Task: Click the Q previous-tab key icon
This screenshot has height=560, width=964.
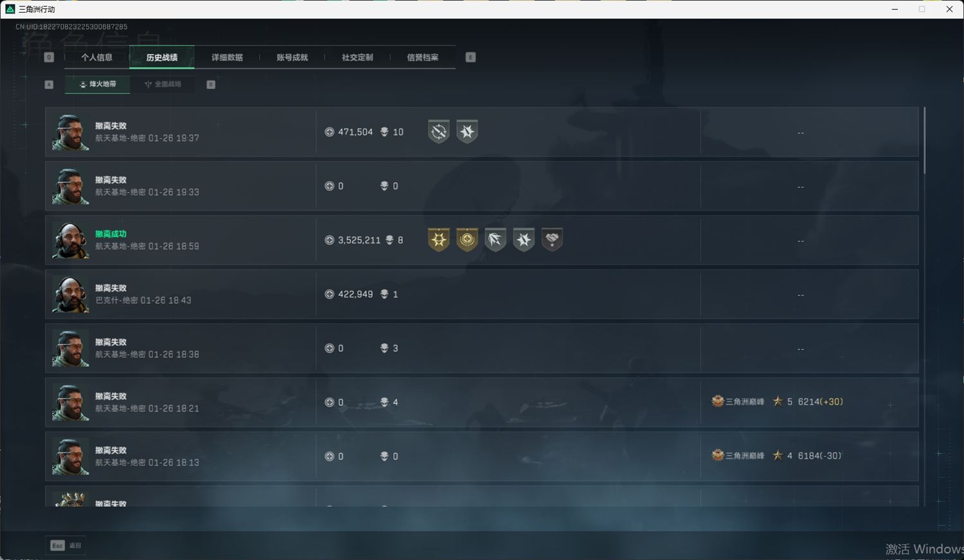Action: click(x=49, y=57)
